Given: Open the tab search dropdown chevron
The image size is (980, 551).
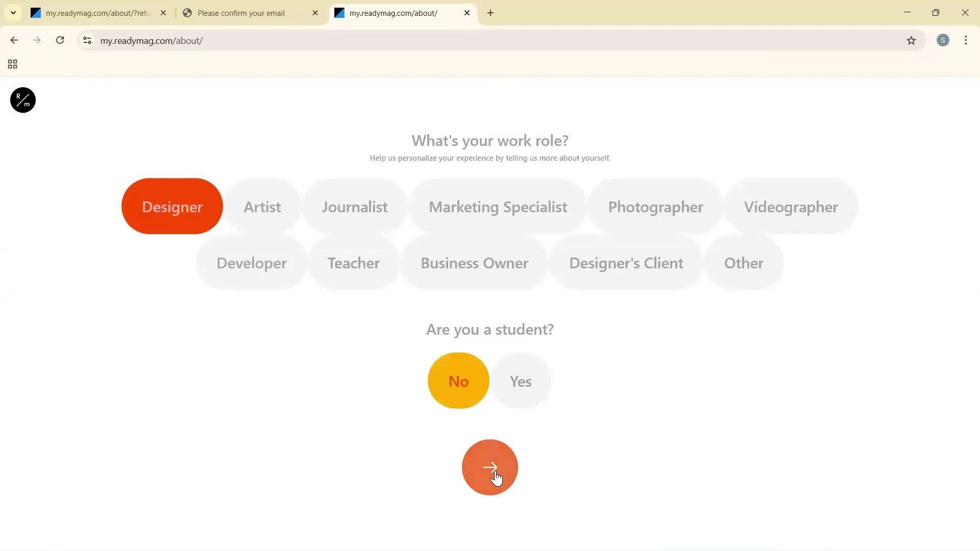Looking at the screenshot, I should click(13, 13).
